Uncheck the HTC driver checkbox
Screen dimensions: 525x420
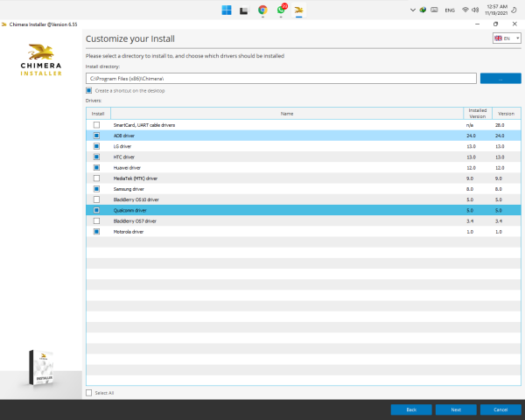click(96, 157)
